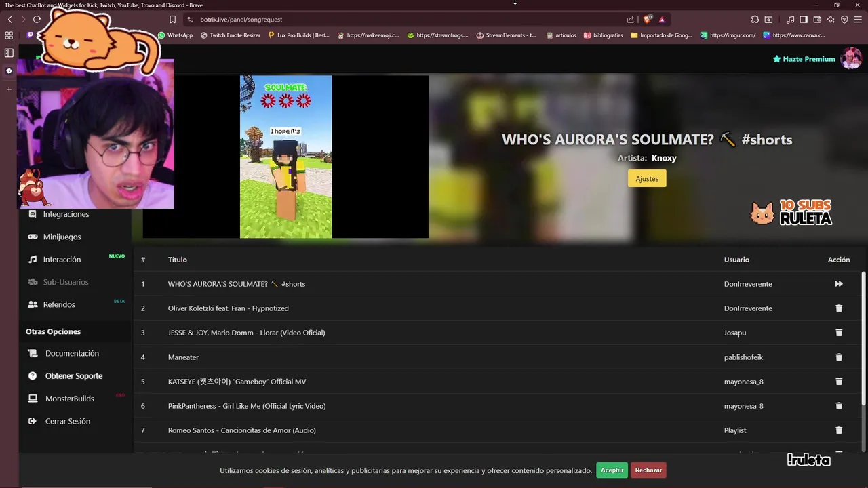The width and height of the screenshot is (868, 488).
Task: Open the Twitch Emote Resizer bookmark
Action: (x=231, y=35)
